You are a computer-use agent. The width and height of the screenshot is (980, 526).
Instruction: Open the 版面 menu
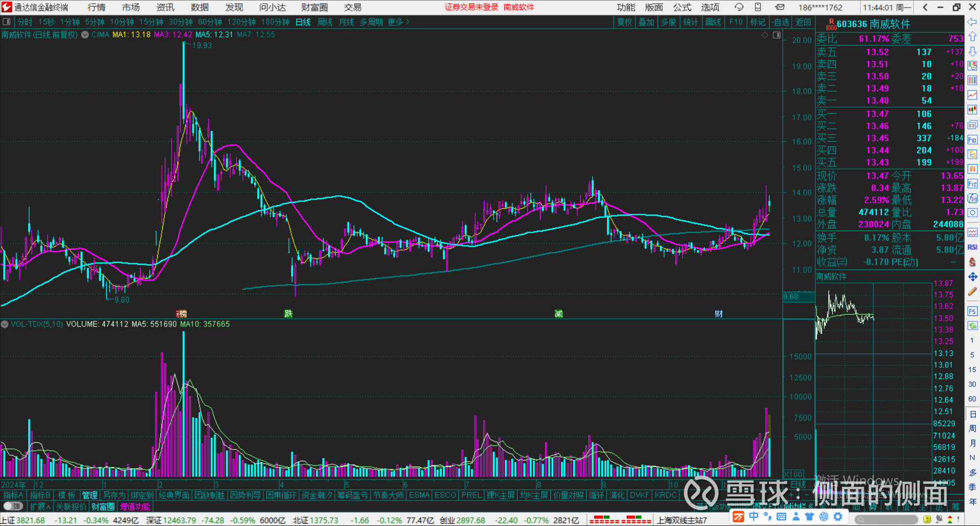click(654, 7)
